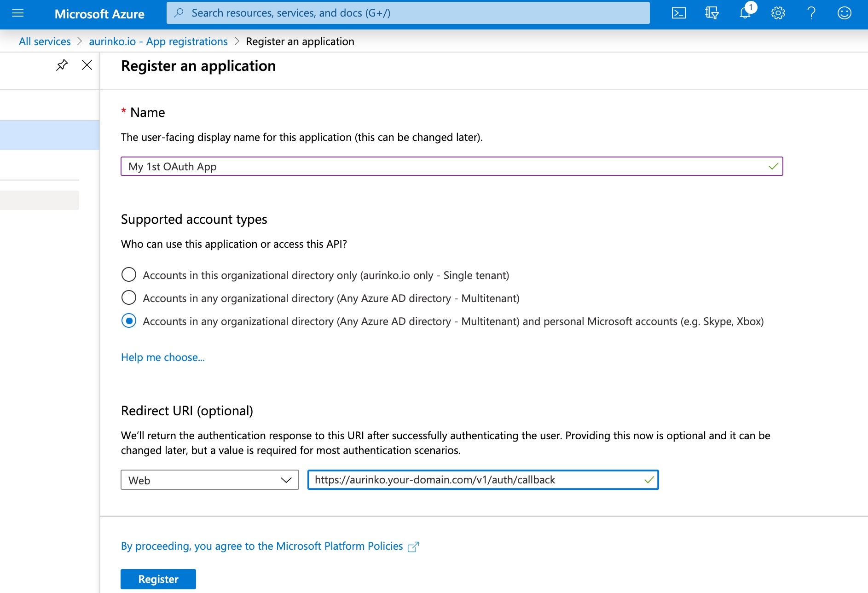
Task: Select Multitenant Azure AD directory only option
Action: (x=129, y=298)
